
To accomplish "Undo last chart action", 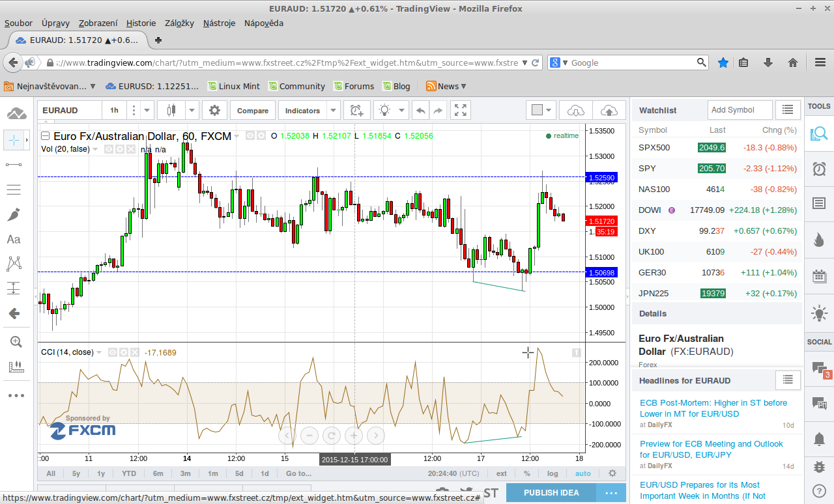I will [x=421, y=111].
